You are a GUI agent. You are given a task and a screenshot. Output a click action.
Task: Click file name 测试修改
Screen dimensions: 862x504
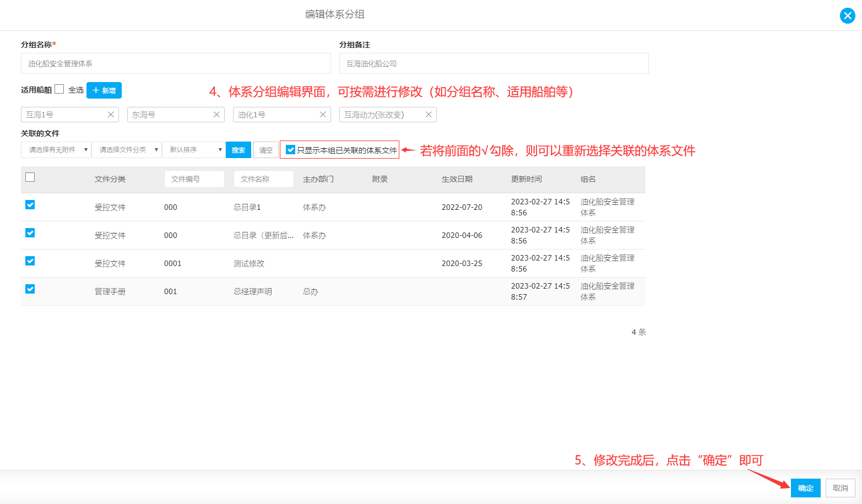click(x=249, y=263)
